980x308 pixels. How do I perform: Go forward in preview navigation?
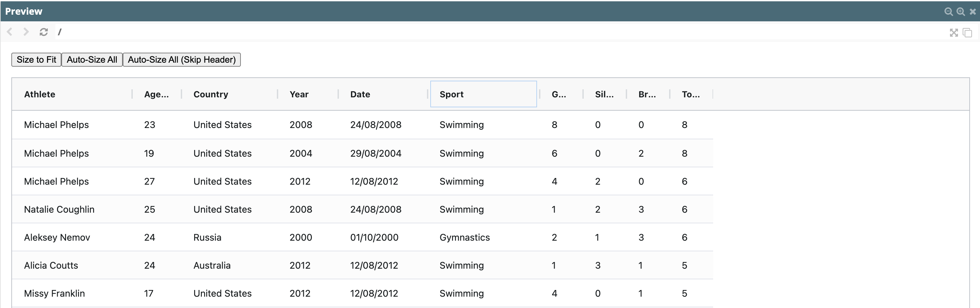pos(26,32)
